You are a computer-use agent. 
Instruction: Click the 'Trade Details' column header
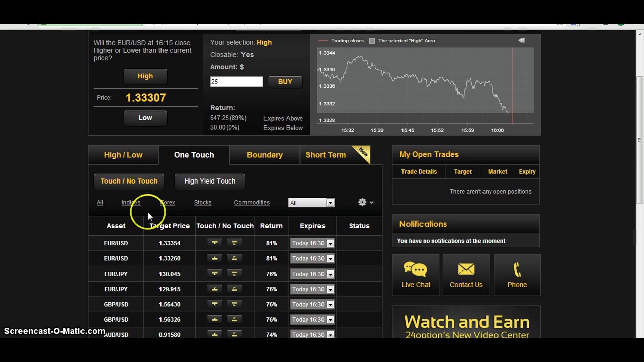coord(419,172)
